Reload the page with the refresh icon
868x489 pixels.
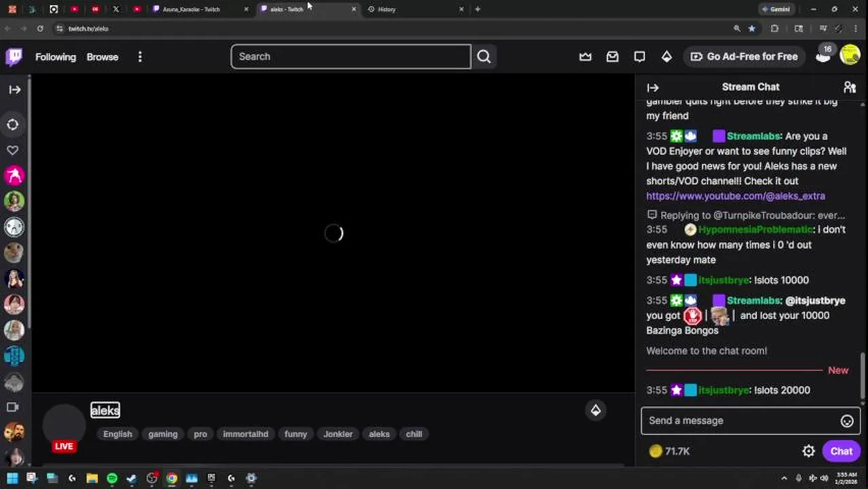click(x=40, y=29)
